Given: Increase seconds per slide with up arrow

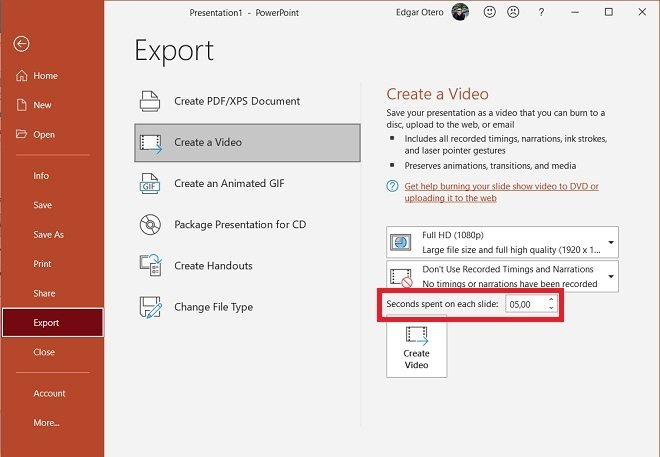Looking at the screenshot, I should 551,300.
